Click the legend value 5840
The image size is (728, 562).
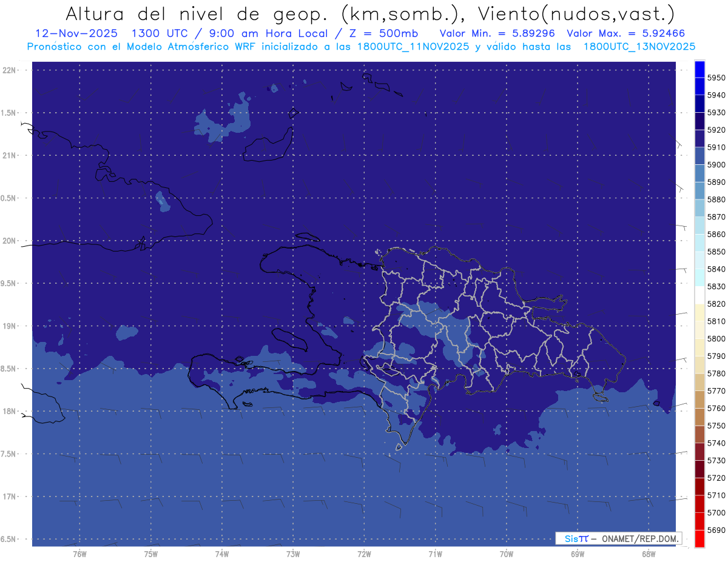[716, 269]
